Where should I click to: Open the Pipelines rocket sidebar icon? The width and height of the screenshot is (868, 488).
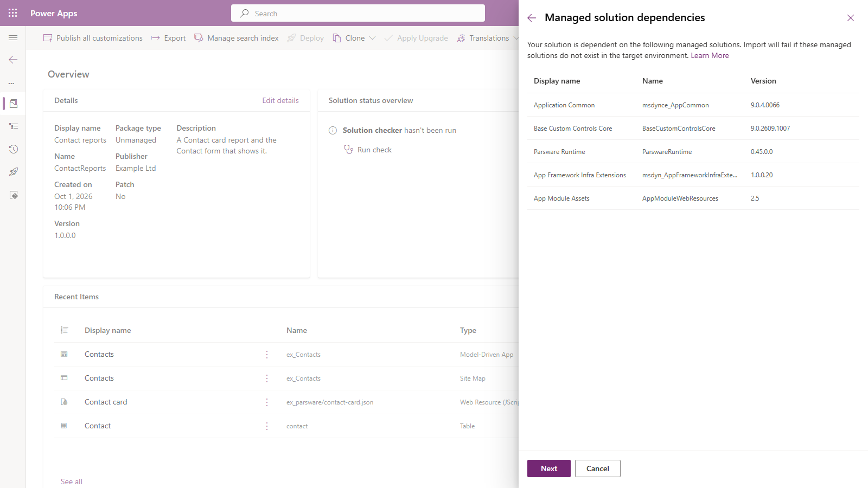tap(14, 172)
